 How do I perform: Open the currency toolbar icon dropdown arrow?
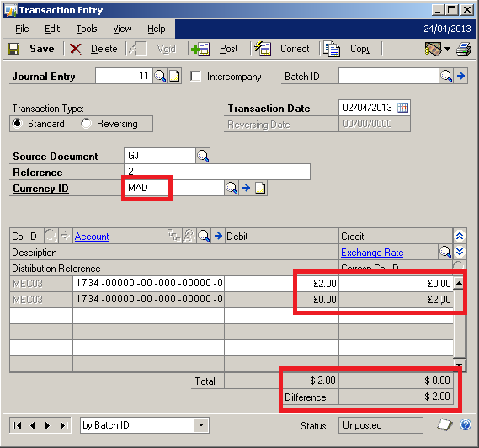[x=447, y=49]
